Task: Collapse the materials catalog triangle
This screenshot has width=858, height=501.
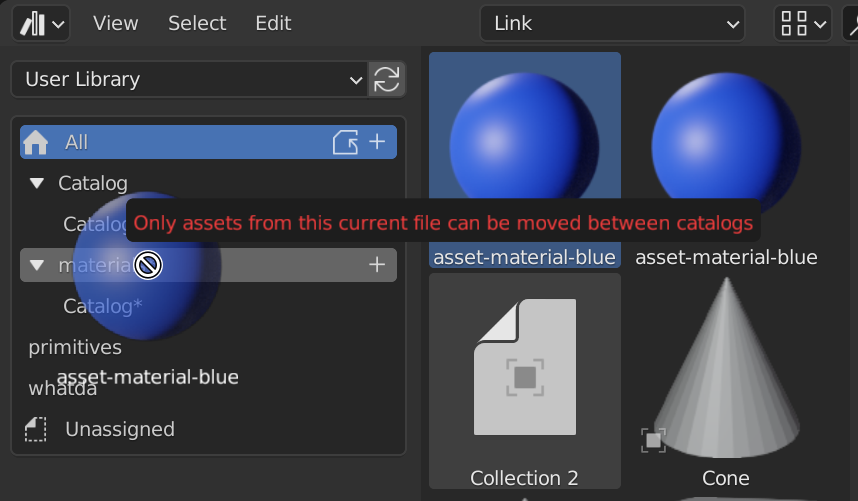Action: 37,265
